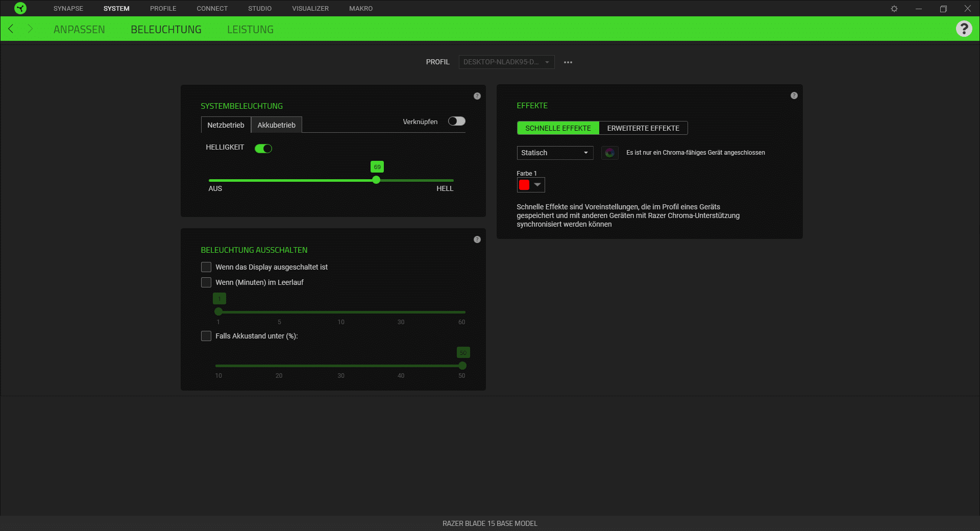Open the Chroma Studio color wheel icon
The height and width of the screenshot is (531, 980).
pyautogui.click(x=609, y=153)
